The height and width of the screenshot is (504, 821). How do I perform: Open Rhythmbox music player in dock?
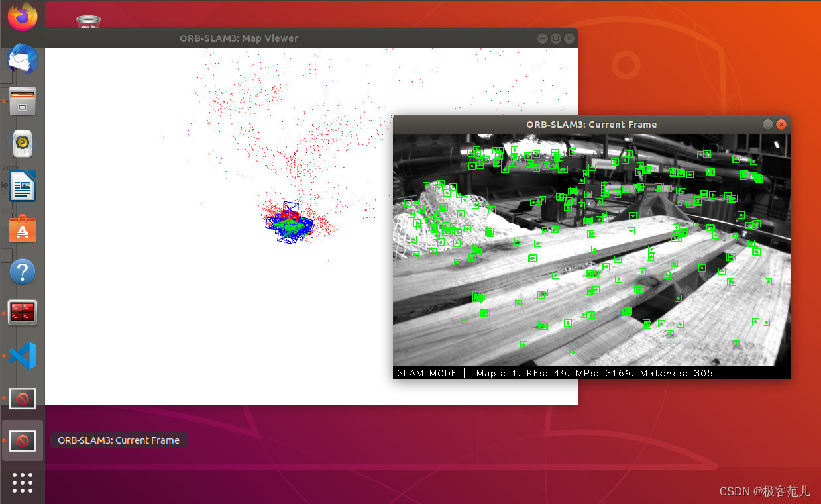[23, 143]
